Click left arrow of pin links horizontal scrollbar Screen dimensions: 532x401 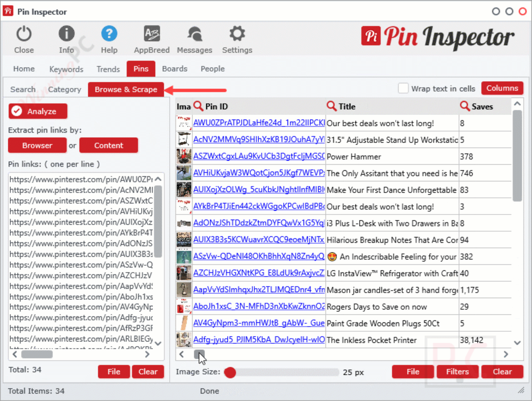(x=15, y=354)
